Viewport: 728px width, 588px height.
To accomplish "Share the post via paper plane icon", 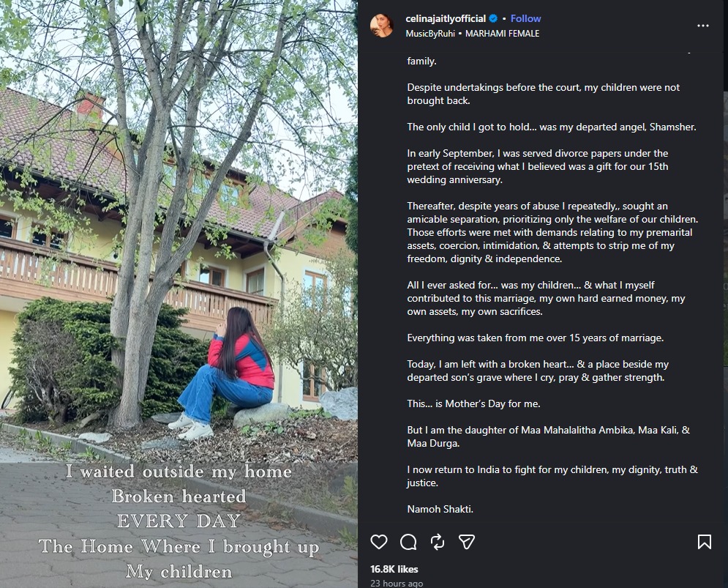I will point(467,542).
